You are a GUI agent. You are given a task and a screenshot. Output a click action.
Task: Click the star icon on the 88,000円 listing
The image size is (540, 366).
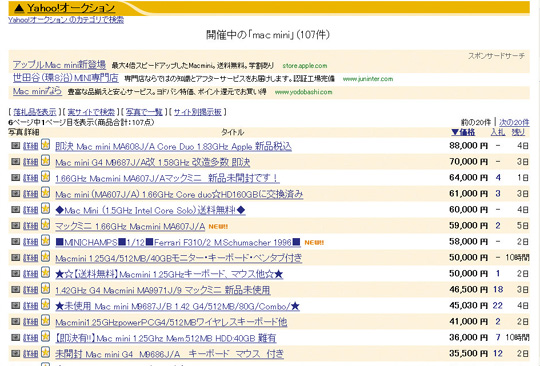point(45,144)
